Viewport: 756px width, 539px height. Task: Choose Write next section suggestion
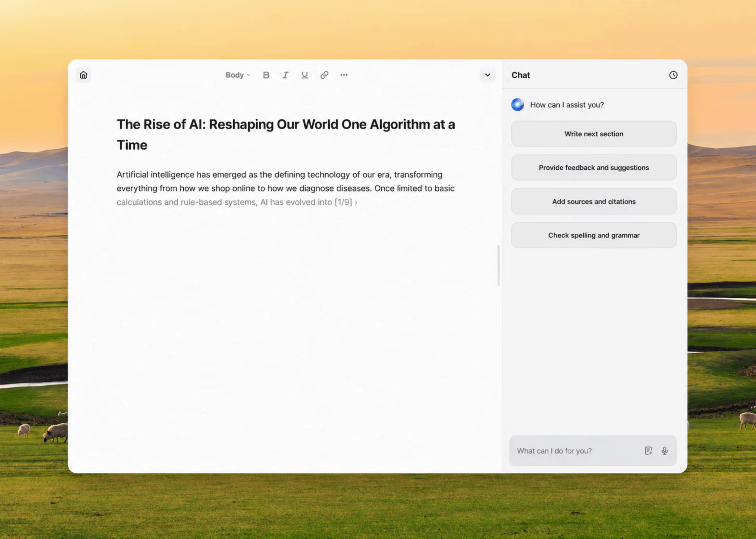coord(594,134)
